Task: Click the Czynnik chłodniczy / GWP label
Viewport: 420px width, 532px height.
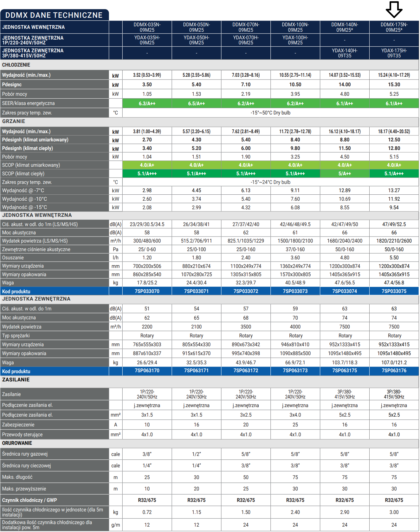Action: 29,500
